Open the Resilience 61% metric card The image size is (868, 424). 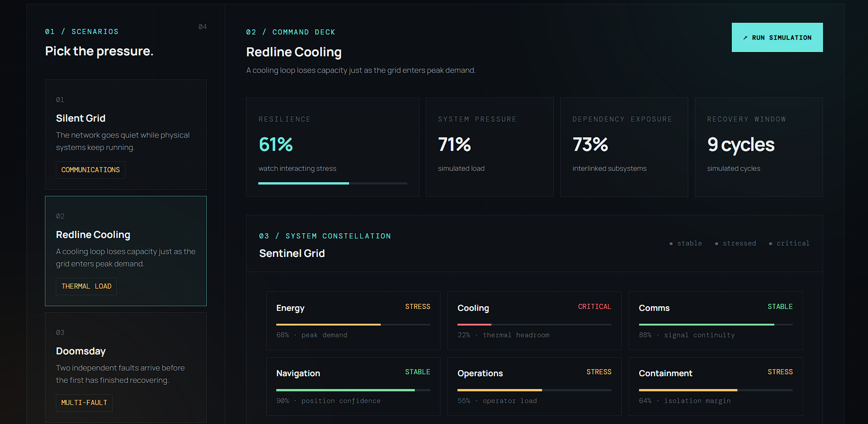(x=333, y=147)
